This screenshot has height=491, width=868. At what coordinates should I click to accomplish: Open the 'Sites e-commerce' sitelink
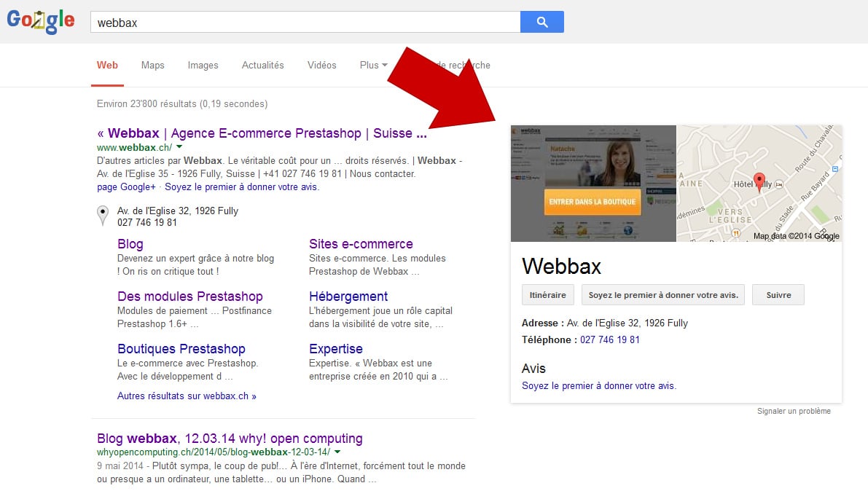pos(361,244)
